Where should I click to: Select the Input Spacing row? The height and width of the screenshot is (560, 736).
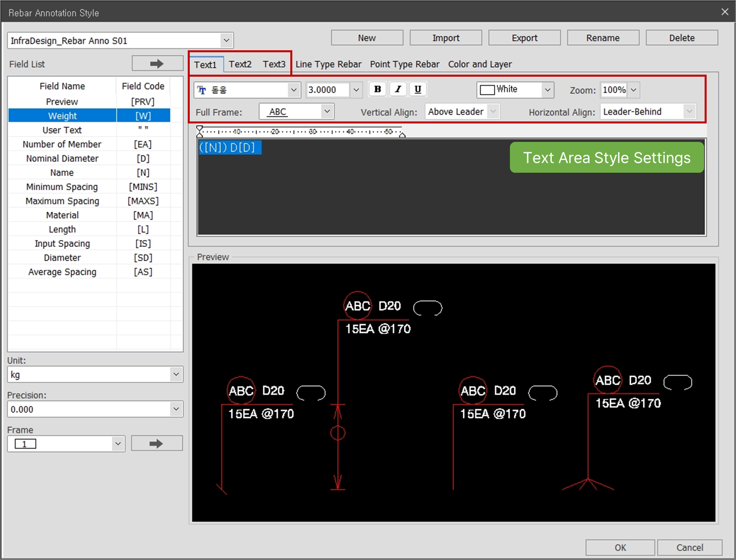coord(89,243)
